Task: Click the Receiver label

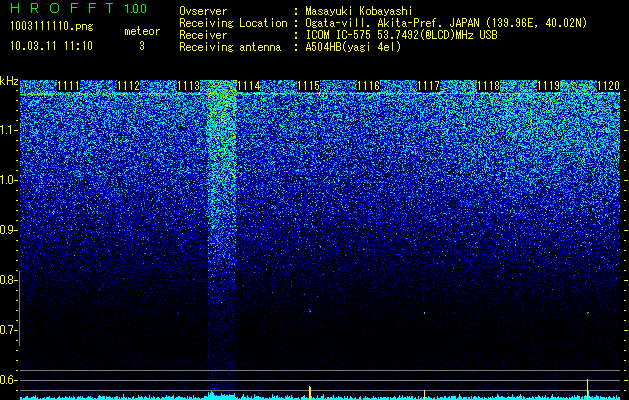Action: tap(203, 35)
